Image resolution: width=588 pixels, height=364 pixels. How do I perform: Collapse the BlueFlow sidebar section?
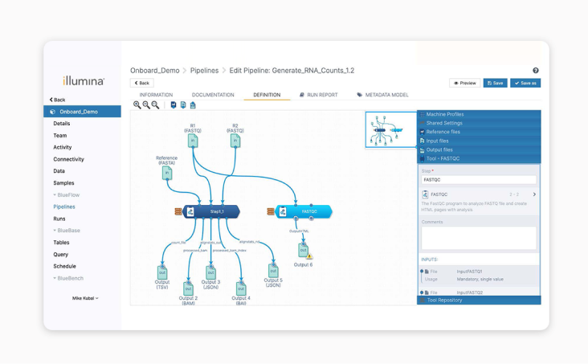(x=66, y=195)
